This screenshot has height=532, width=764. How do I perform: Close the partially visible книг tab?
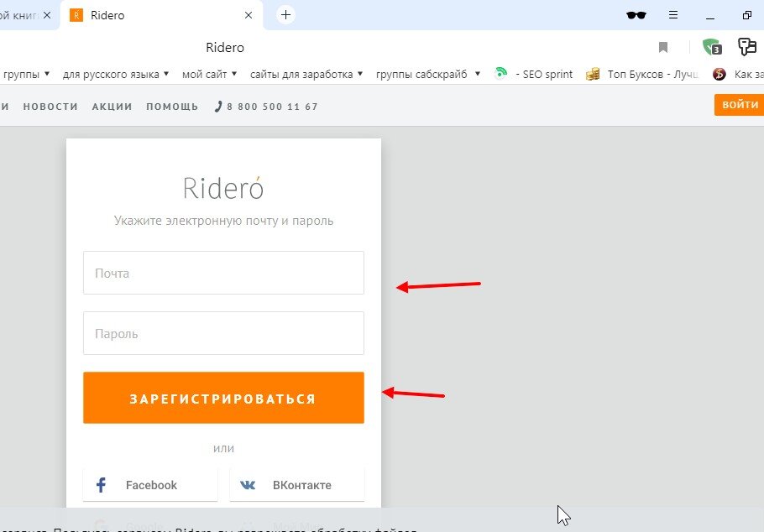pyautogui.click(x=47, y=15)
